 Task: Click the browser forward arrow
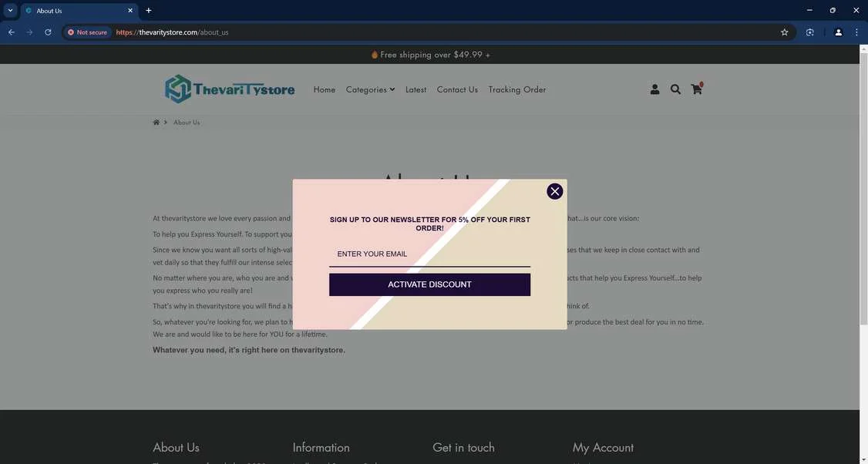click(29, 32)
